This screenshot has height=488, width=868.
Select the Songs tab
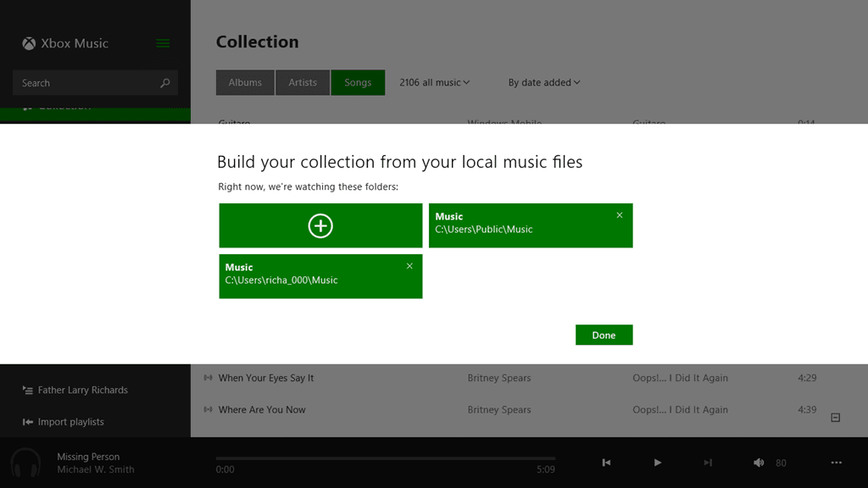pos(358,82)
